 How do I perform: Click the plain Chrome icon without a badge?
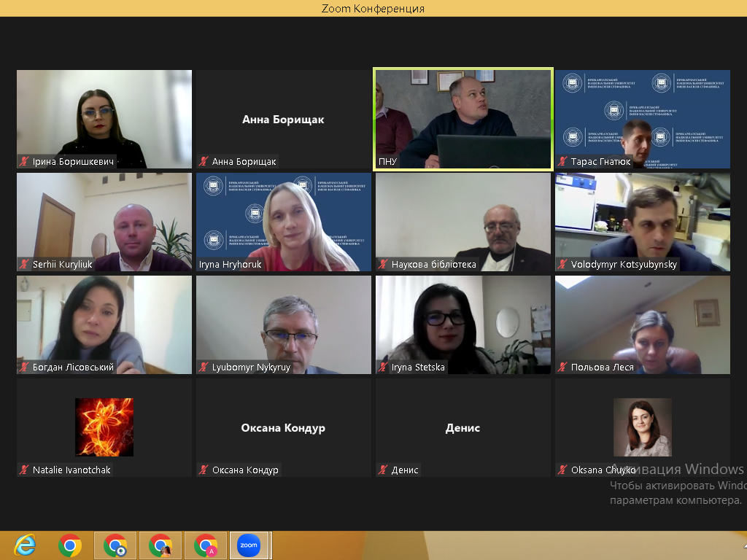70,545
